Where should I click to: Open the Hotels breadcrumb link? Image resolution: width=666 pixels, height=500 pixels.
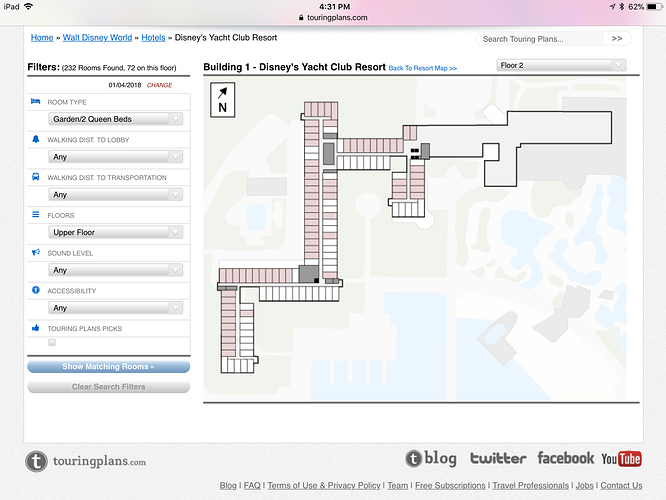click(153, 38)
